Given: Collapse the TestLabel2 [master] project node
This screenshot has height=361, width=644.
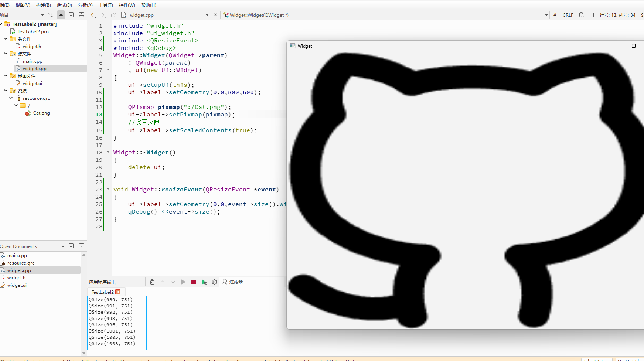Looking at the screenshot, I should click(x=1, y=24).
